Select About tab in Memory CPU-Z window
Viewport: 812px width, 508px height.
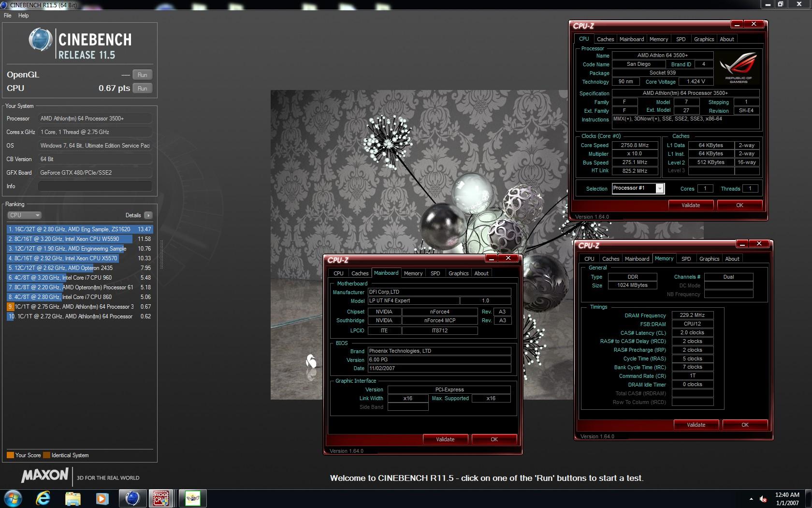point(732,259)
